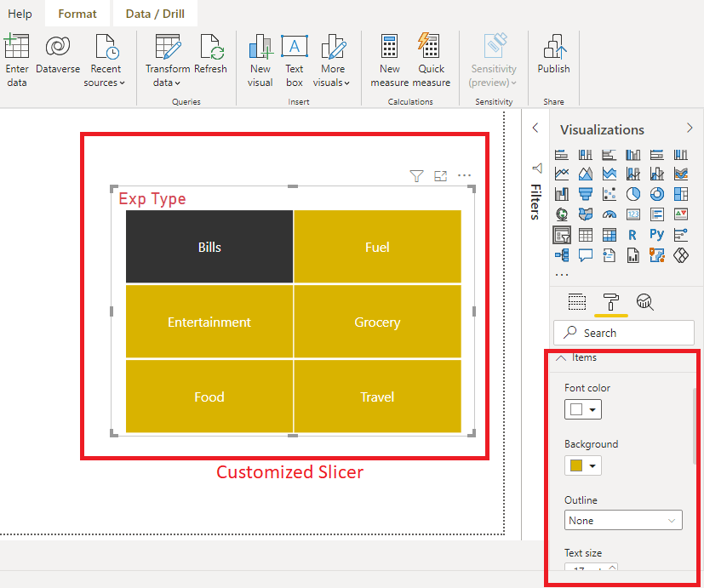Click the yellow Background color swatch

tap(576, 465)
